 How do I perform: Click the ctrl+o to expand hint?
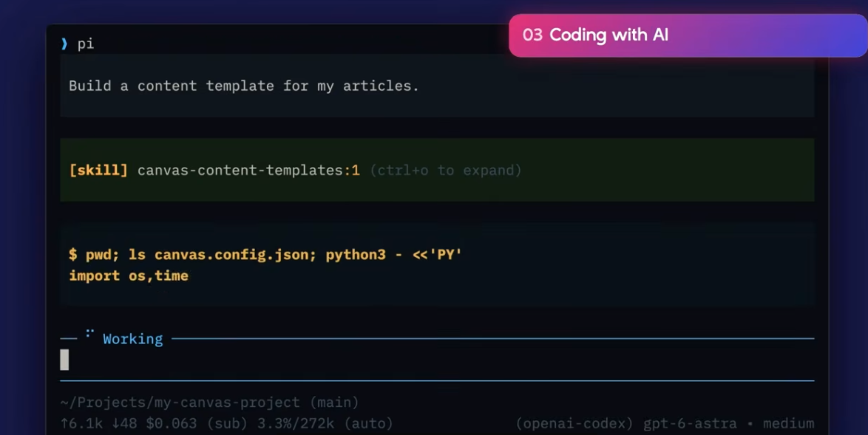tap(446, 171)
